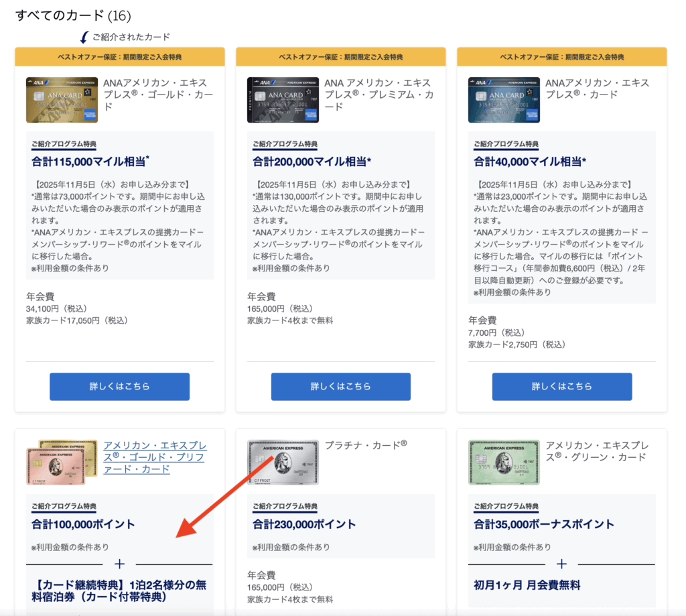This screenshot has width=686, height=616.
Task: Click the プラチナ・カード title text
Action: [x=366, y=445]
